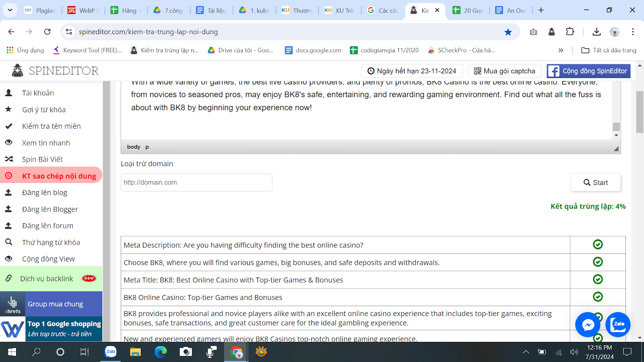Image resolution: width=644 pixels, height=362 pixels.
Task: Click the editor resize handle corner
Action: click(x=616, y=149)
